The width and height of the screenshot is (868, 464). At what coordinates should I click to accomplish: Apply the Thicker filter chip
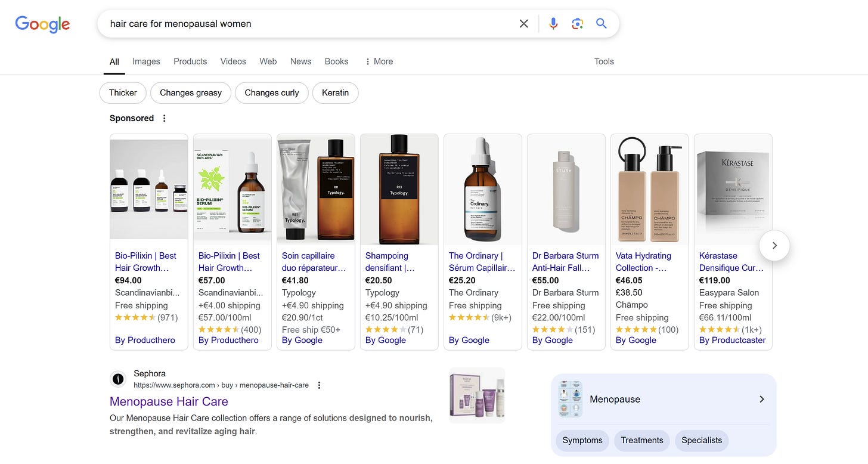(x=123, y=93)
